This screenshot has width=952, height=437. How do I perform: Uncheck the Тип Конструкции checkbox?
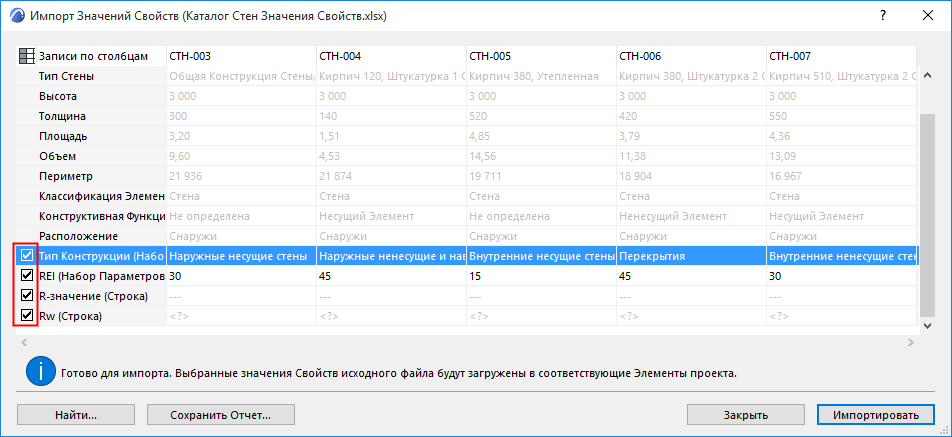pos(27,256)
